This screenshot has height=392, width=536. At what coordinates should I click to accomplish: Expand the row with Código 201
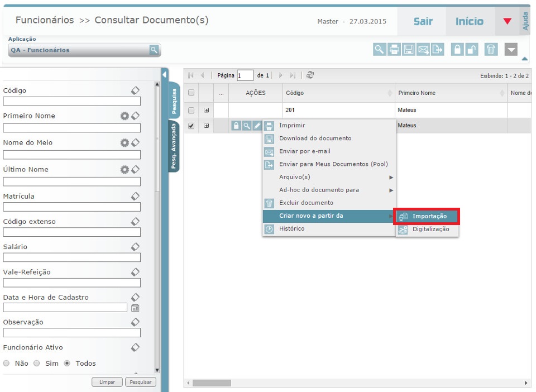207,111
